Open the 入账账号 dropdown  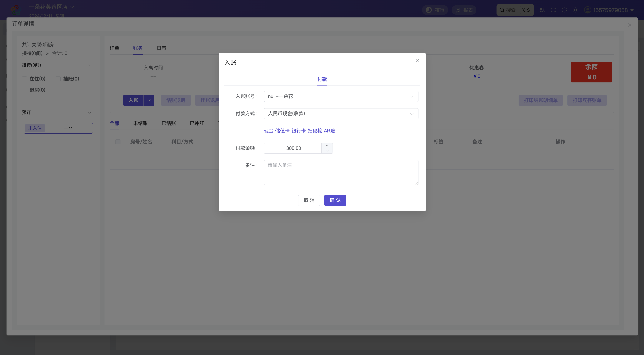coord(341,96)
